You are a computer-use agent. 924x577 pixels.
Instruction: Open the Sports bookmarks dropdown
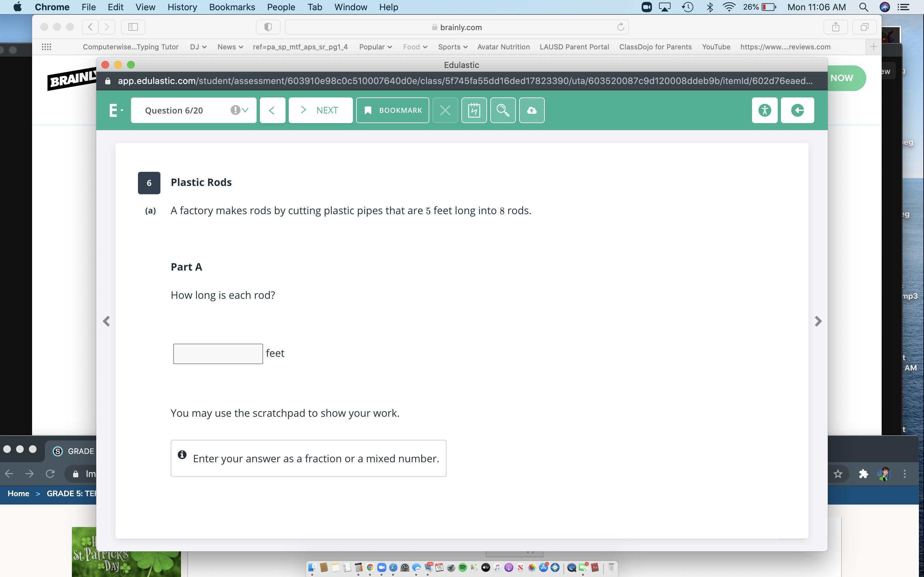tap(452, 47)
